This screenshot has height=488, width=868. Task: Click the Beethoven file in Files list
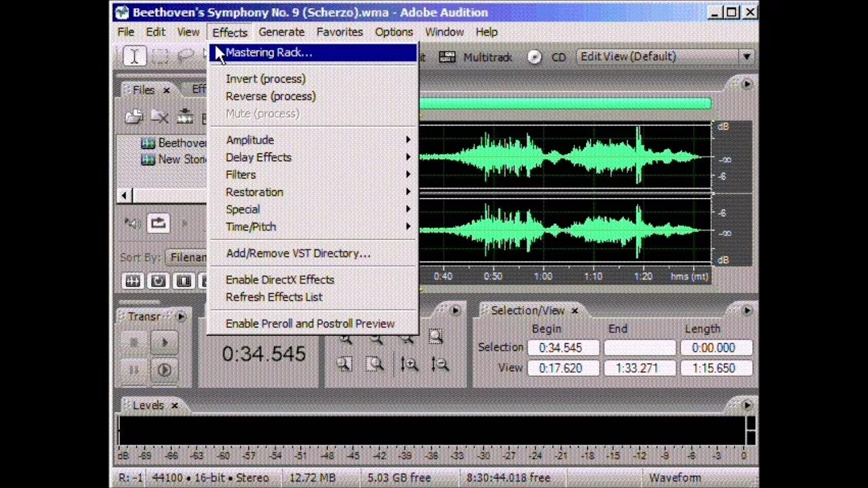pos(174,143)
